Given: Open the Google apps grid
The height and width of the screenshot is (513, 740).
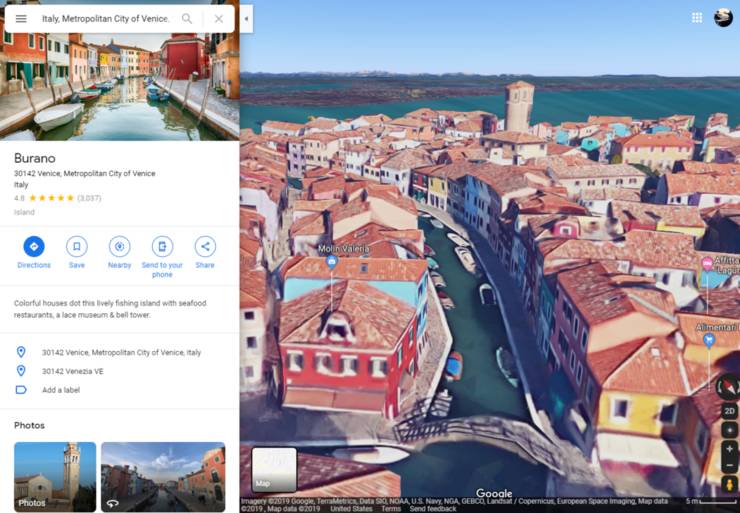Looking at the screenshot, I should (697, 18).
